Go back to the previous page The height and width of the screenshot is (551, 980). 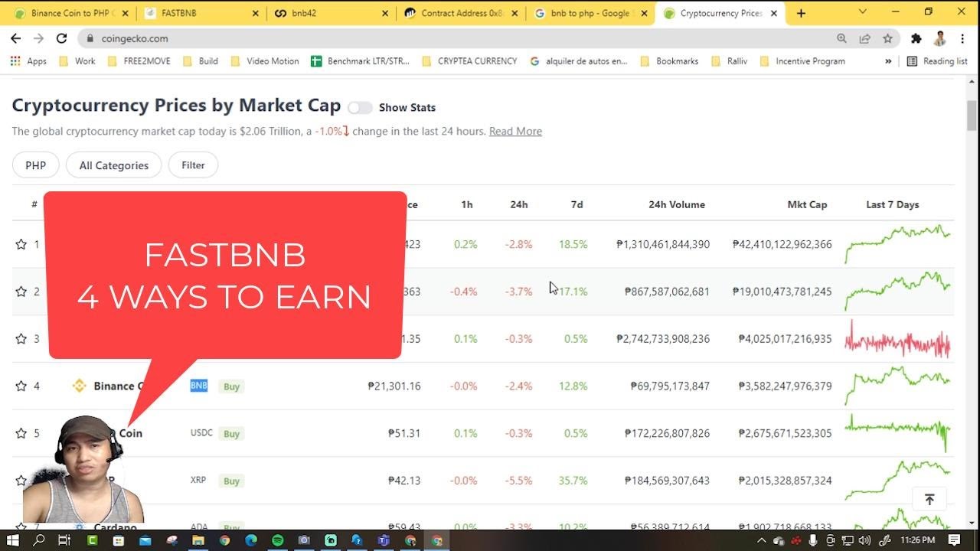16,38
